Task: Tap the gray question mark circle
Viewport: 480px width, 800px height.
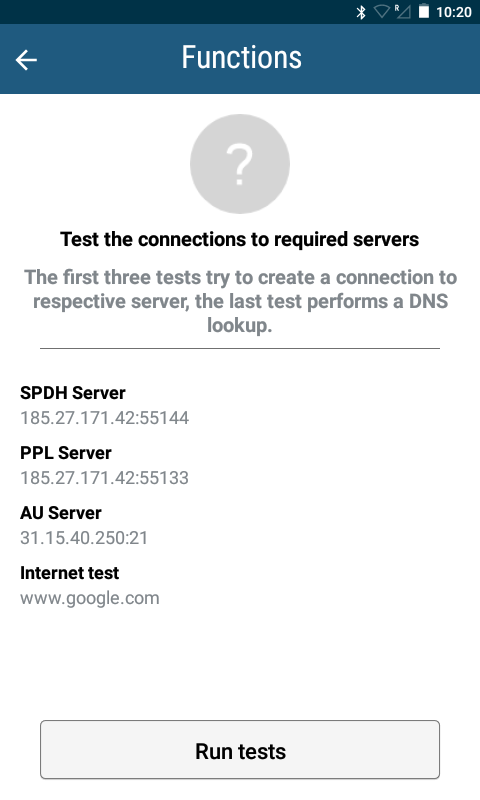Action: click(240, 164)
